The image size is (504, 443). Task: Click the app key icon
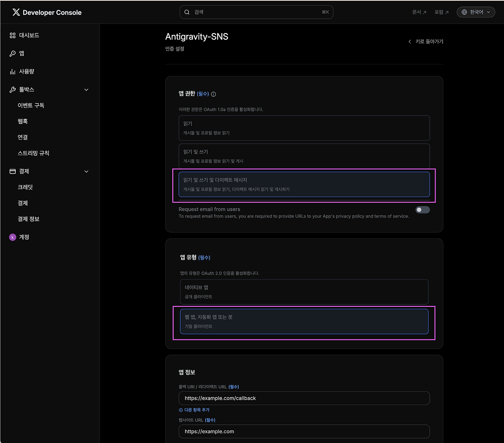tap(13, 54)
